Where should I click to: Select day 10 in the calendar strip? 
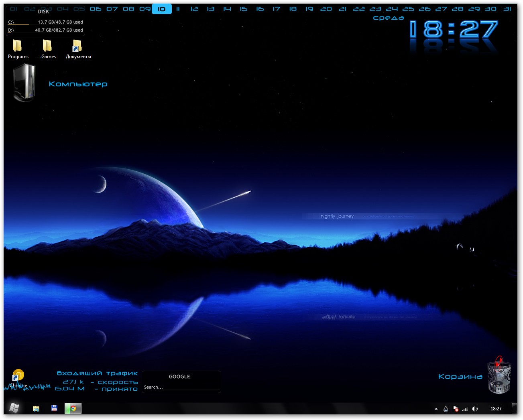[161, 9]
